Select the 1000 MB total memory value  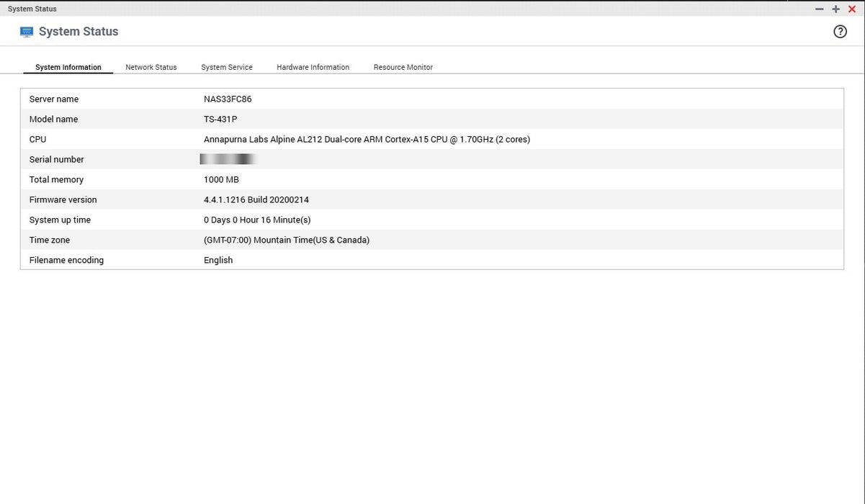[221, 180]
